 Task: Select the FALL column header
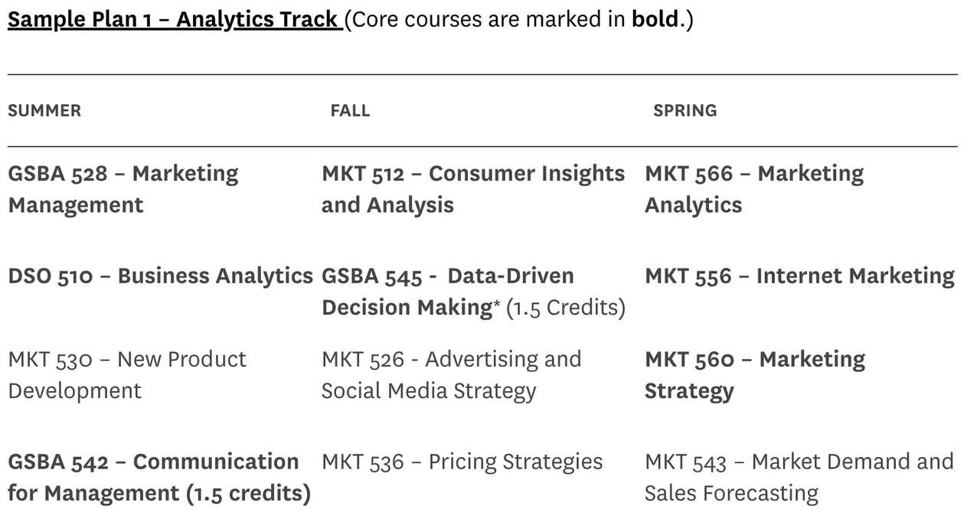point(350,110)
